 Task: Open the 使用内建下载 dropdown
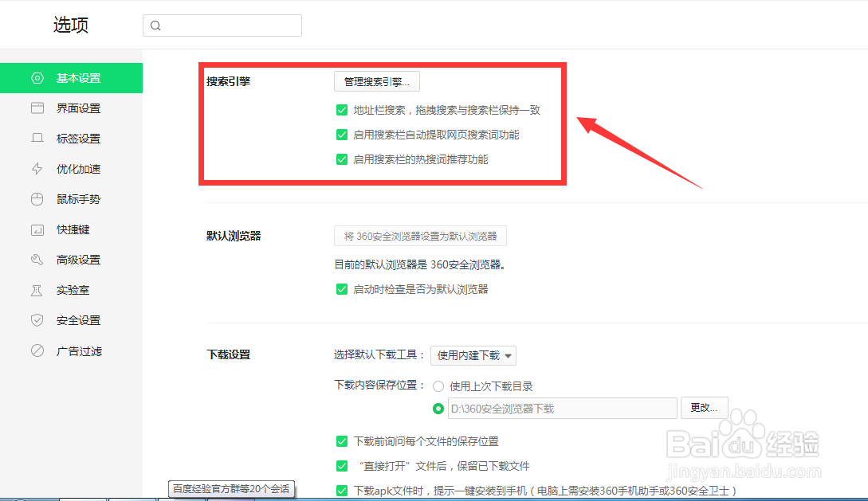(x=473, y=355)
